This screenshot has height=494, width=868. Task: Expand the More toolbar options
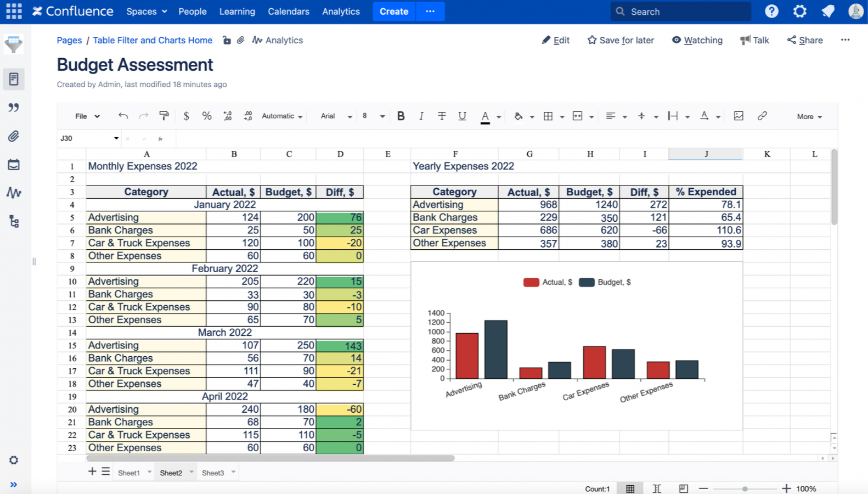(809, 116)
